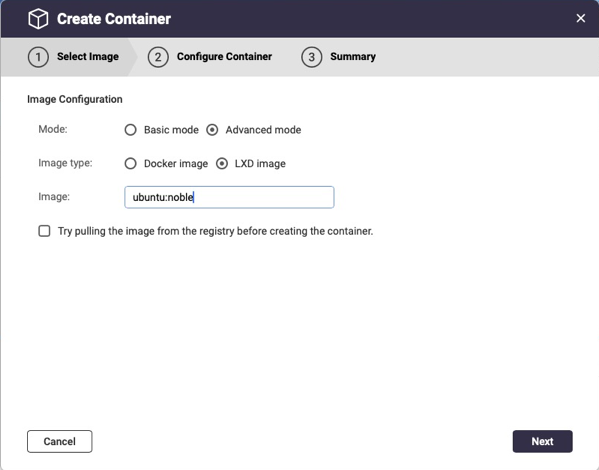Select the Basic mode radio button
This screenshot has height=470, width=599.
click(x=130, y=130)
